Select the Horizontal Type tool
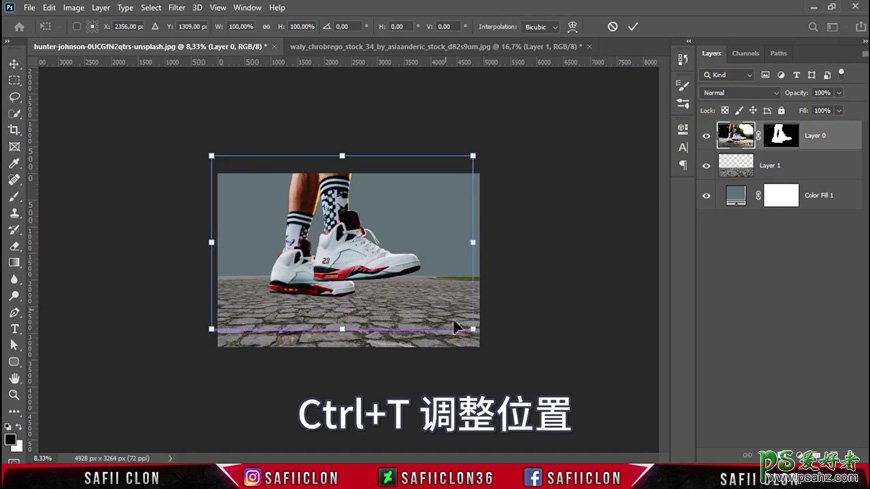Image resolution: width=870 pixels, height=489 pixels. click(x=14, y=329)
